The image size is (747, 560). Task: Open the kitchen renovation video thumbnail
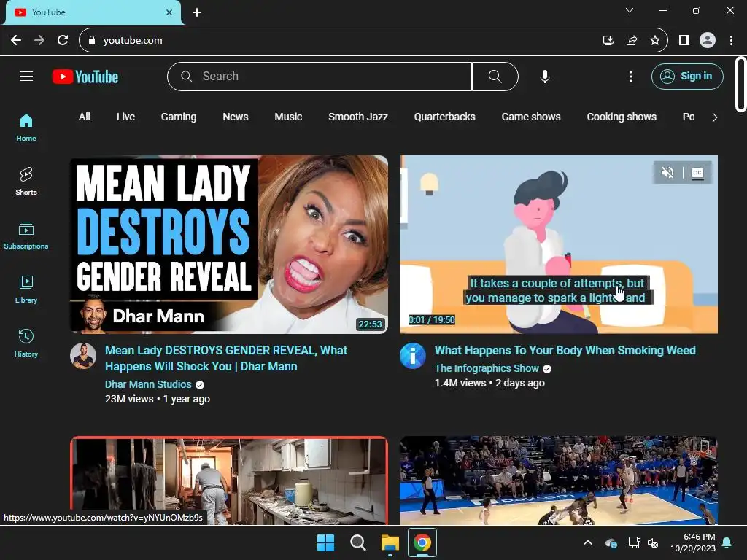[228, 481]
